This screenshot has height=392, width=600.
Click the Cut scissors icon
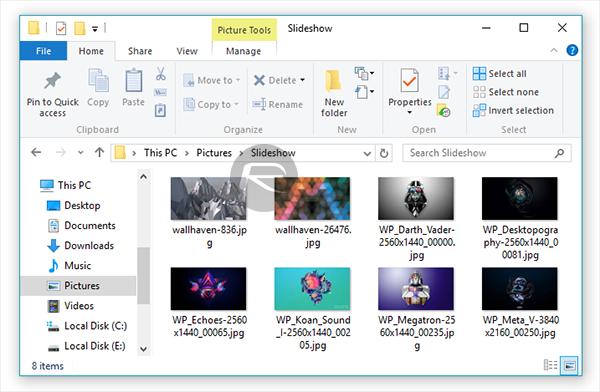tap(161, 74)
